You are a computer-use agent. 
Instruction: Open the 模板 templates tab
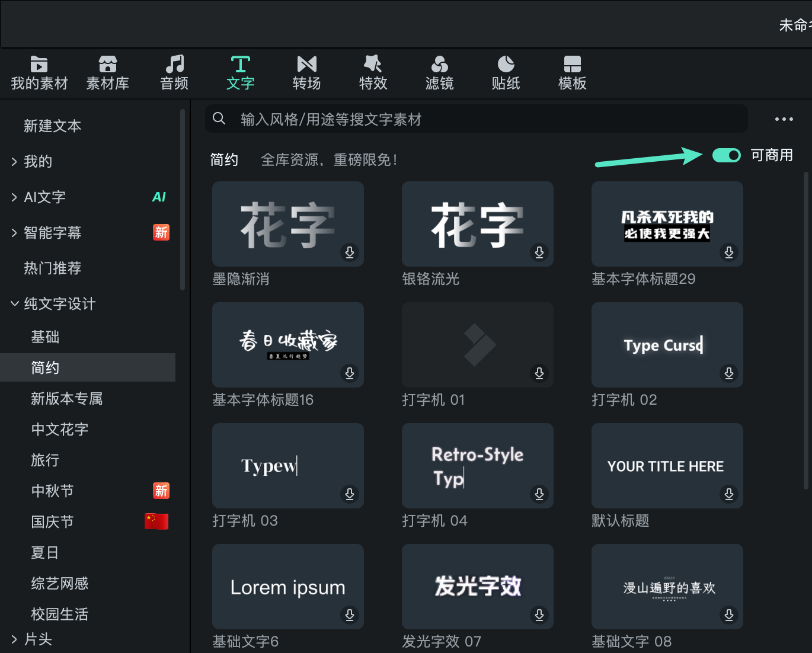(572, 73)
